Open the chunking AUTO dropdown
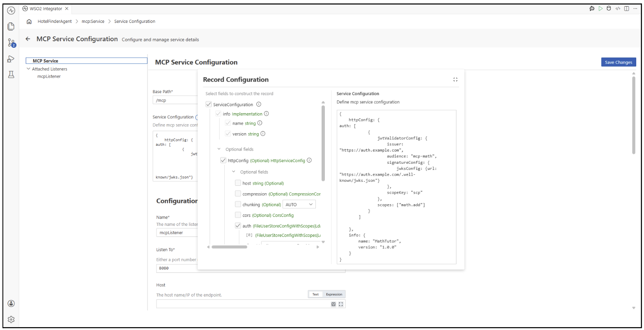Viewport: 644px width, 330px height. pyautogui.click(x=299, y=205)
